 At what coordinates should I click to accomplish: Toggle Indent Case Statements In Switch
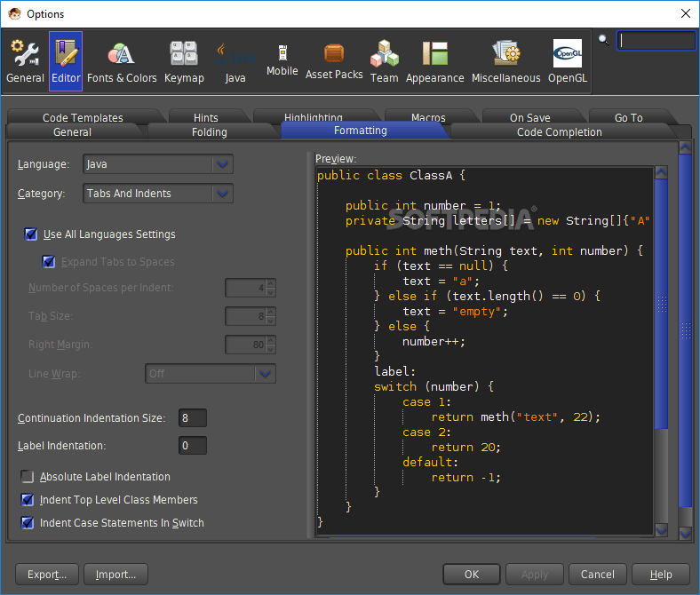tap(28, 523)
